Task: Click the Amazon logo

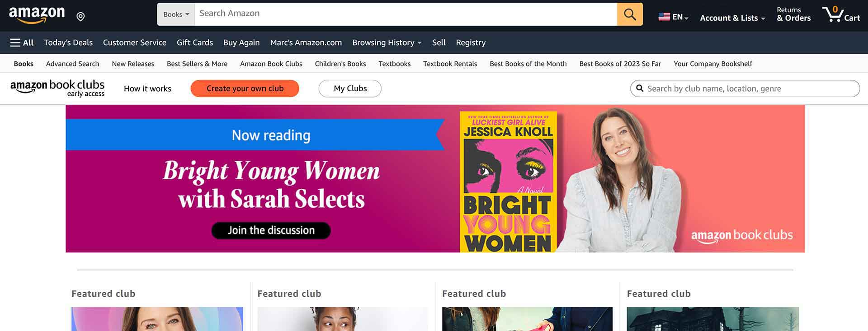Action: 37,15
